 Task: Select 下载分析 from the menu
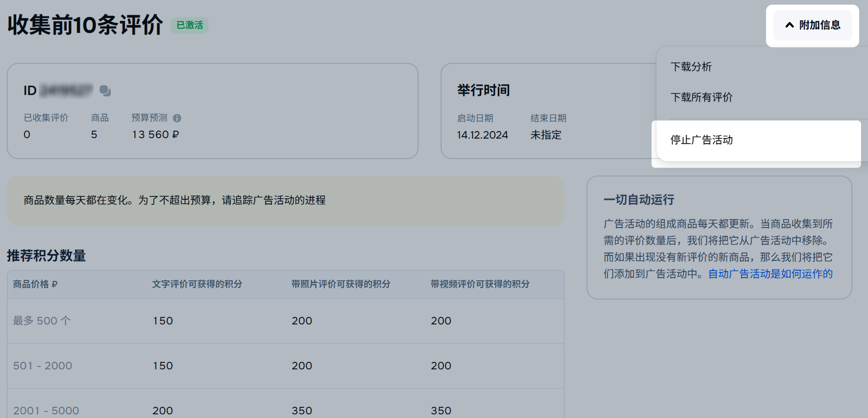tap(691, 67)
